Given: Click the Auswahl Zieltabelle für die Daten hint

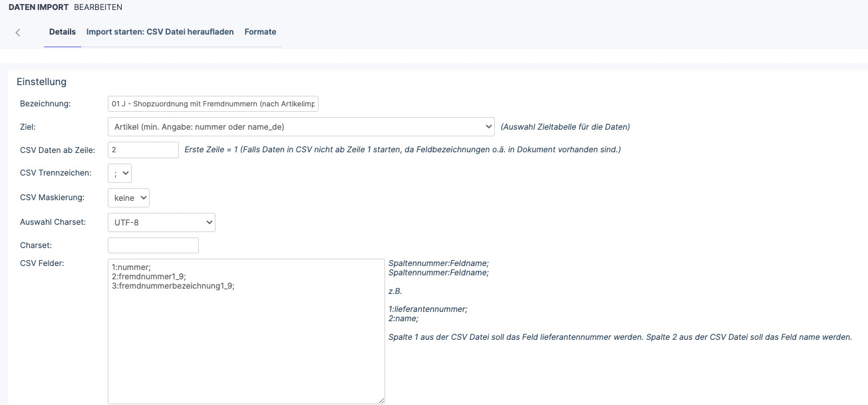Looking at the screenshot, I should (x=565, y=126).
